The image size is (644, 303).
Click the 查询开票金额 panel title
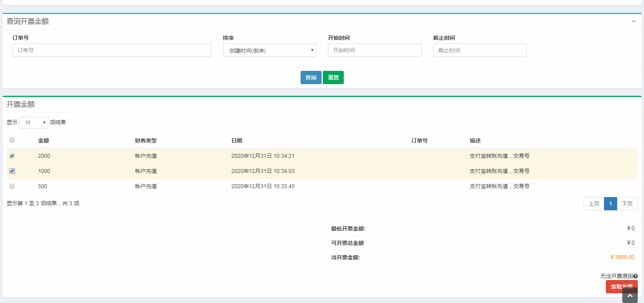[x=28, y=21]
